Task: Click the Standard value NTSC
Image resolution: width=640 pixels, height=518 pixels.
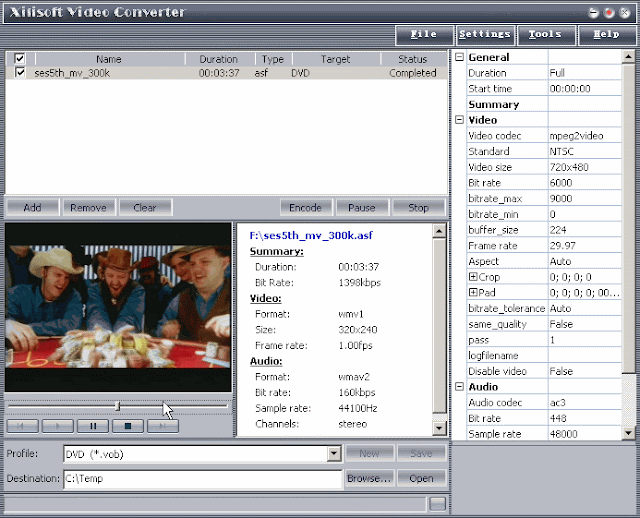Action: pos(562,151)
